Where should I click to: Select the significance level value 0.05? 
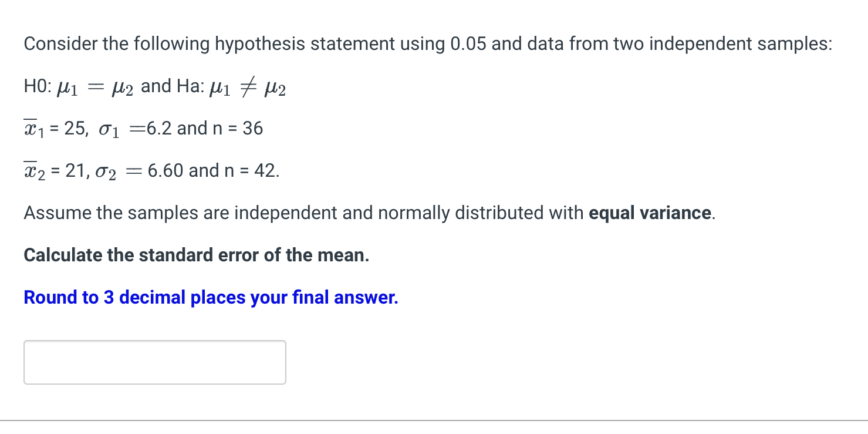point(467,43)
